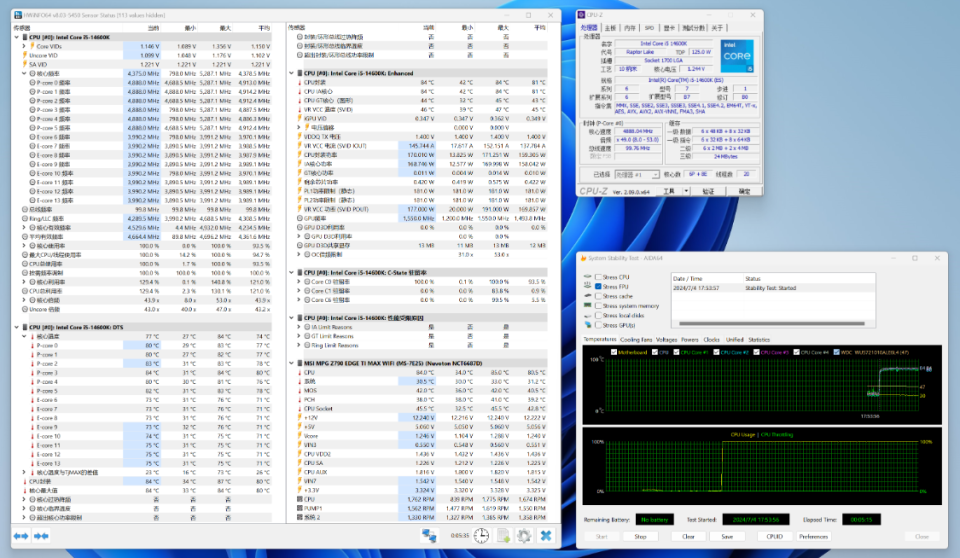
Task: Open HWiNFO network remote monitoring icon
Action: point(429,536)
